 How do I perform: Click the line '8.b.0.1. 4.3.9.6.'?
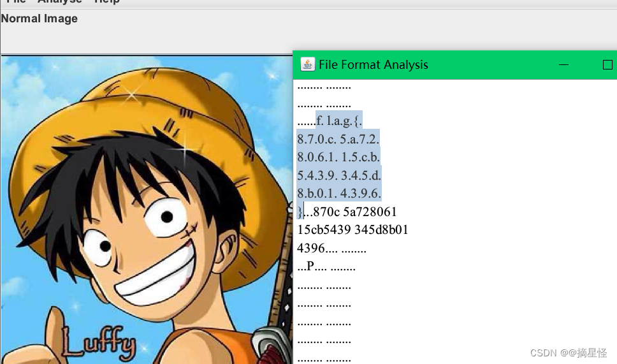339,193
